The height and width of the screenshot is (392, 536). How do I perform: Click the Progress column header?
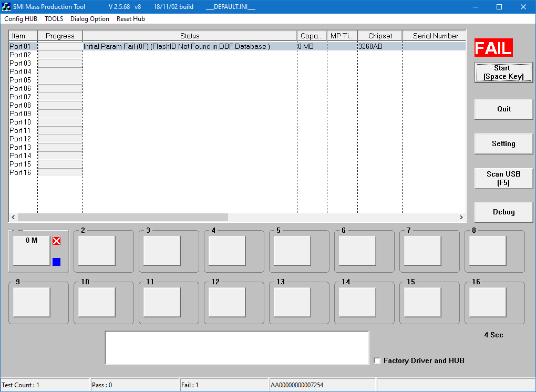tap(60, 36)
